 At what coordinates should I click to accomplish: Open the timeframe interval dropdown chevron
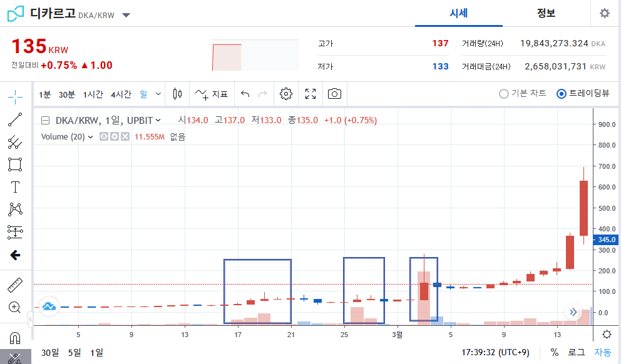tap(158, 94)
